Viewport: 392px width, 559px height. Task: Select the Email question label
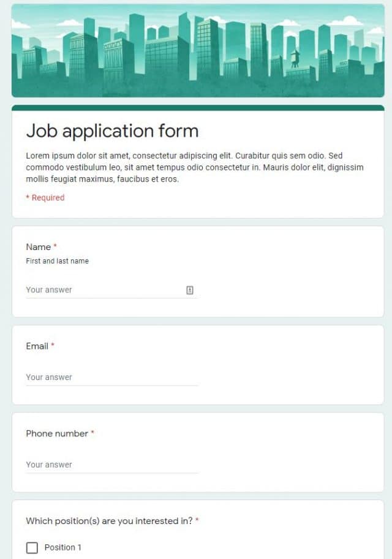click(x=36, y=346)
